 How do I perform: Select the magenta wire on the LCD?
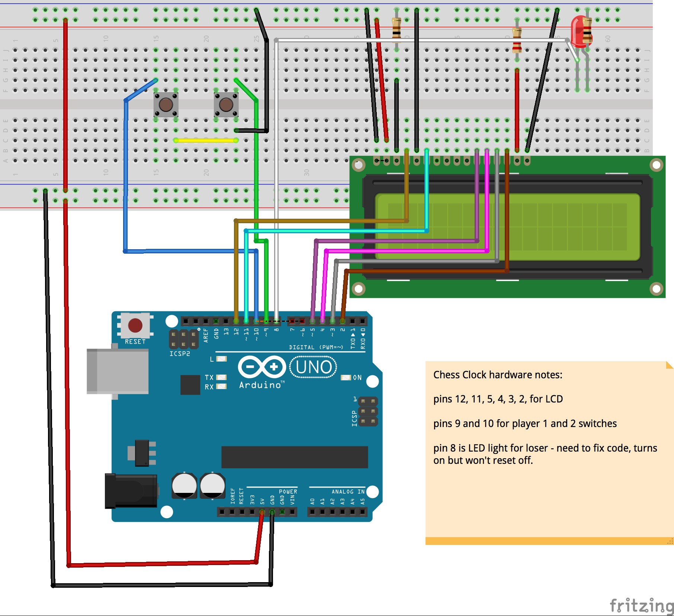[x=405, y=251]
